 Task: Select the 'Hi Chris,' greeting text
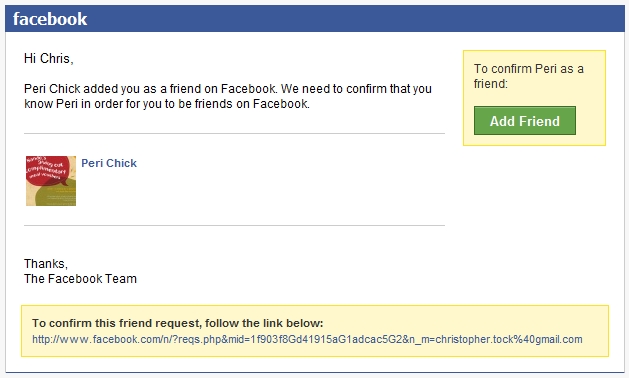coord(49,59)
